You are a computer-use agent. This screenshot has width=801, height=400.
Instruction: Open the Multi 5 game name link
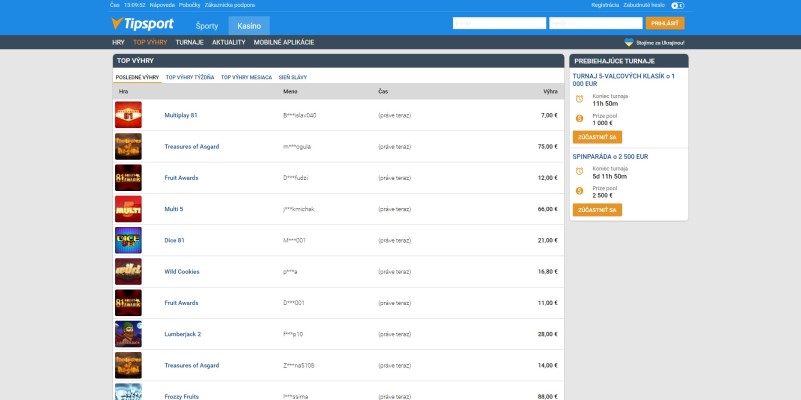coord(174,209)
